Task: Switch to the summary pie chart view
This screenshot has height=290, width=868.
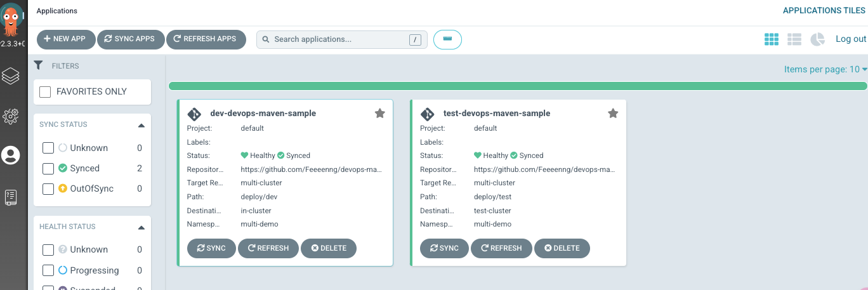Action: coord(818,39)
